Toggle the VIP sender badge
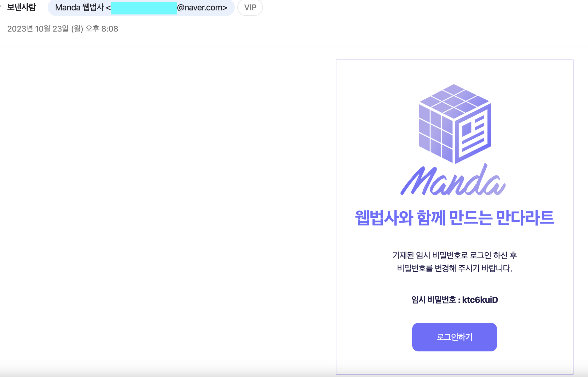 pos(250,8)
